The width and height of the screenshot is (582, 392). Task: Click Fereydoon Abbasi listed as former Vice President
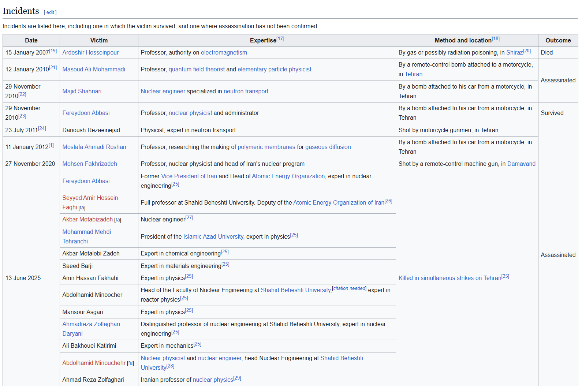[x=86, y=181]
